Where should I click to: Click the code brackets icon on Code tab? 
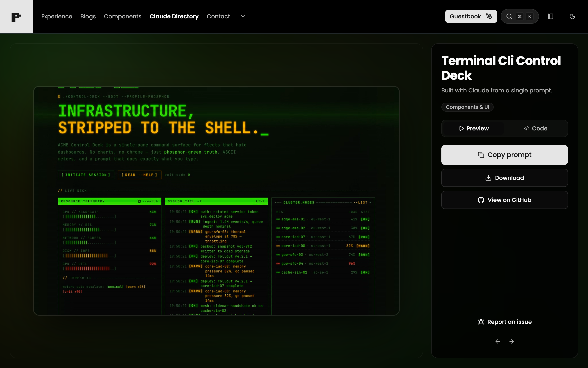tap(527, 128)
